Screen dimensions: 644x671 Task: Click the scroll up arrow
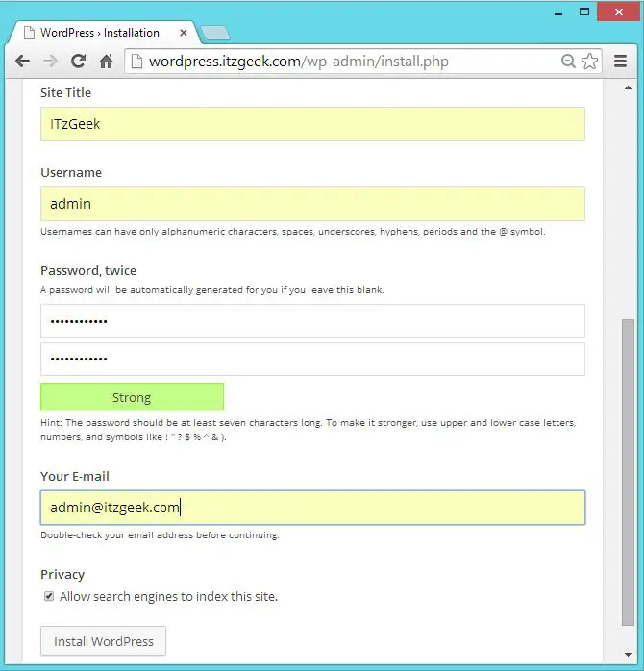pos(628,88)
